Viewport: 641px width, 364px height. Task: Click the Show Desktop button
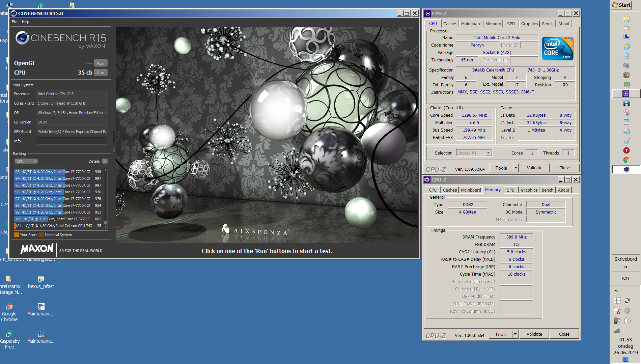pyautogui.click(x=626, y=360)
